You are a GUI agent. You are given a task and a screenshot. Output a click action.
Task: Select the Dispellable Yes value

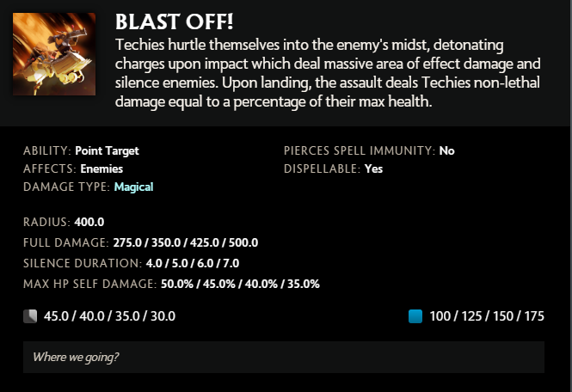tap(373, 168)
